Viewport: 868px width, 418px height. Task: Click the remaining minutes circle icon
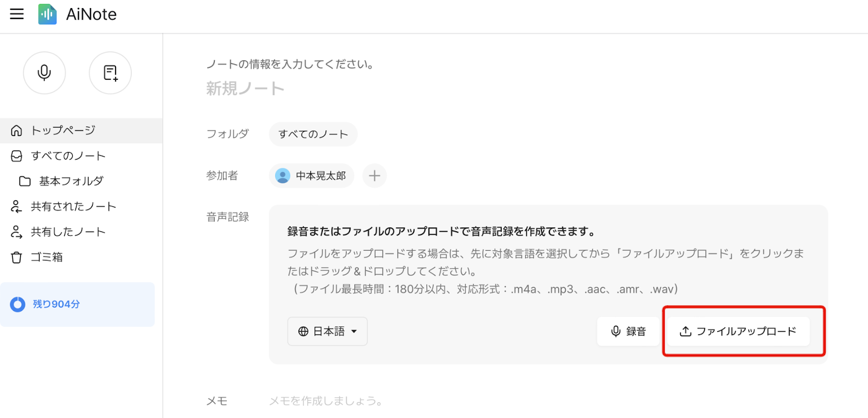[x=18, y=304]
